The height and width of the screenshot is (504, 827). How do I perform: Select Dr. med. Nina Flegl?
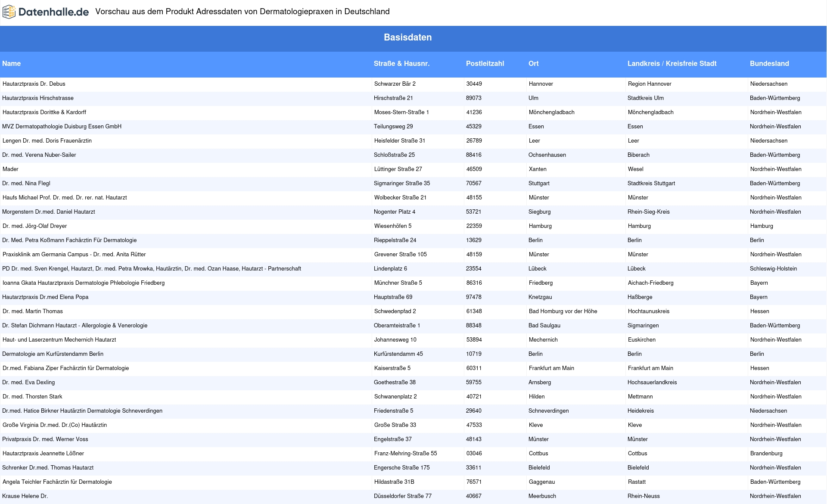[x=26, y=184]
